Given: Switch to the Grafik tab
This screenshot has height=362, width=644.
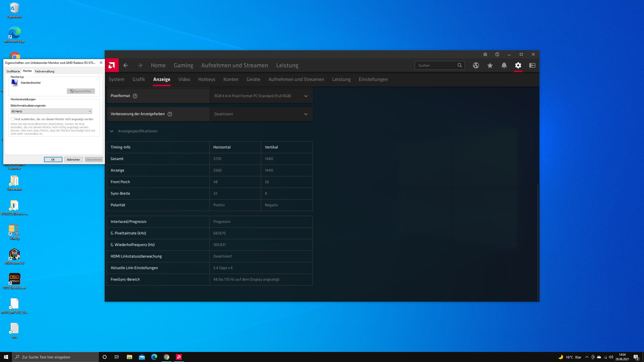Looking at the screenshot, I should coord(139,79).
